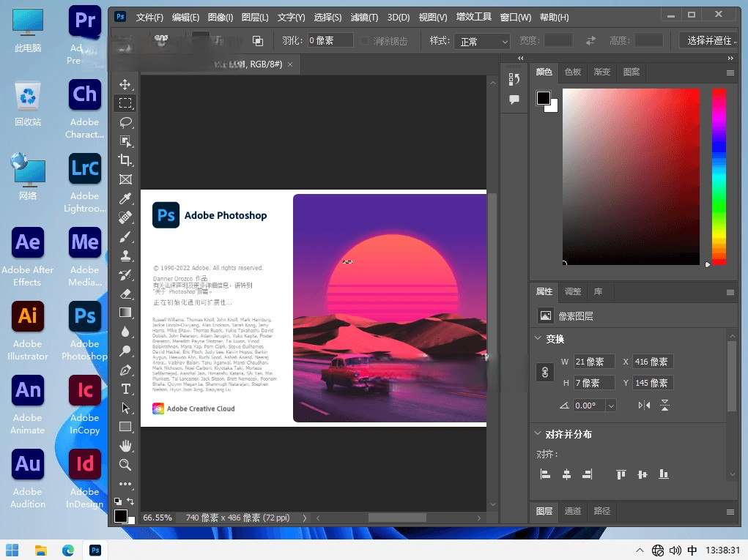The width and height of the screenshot is (748, 560).
Task: Select the Zoom magnifier tool
Action: click(x=125, y=465)
